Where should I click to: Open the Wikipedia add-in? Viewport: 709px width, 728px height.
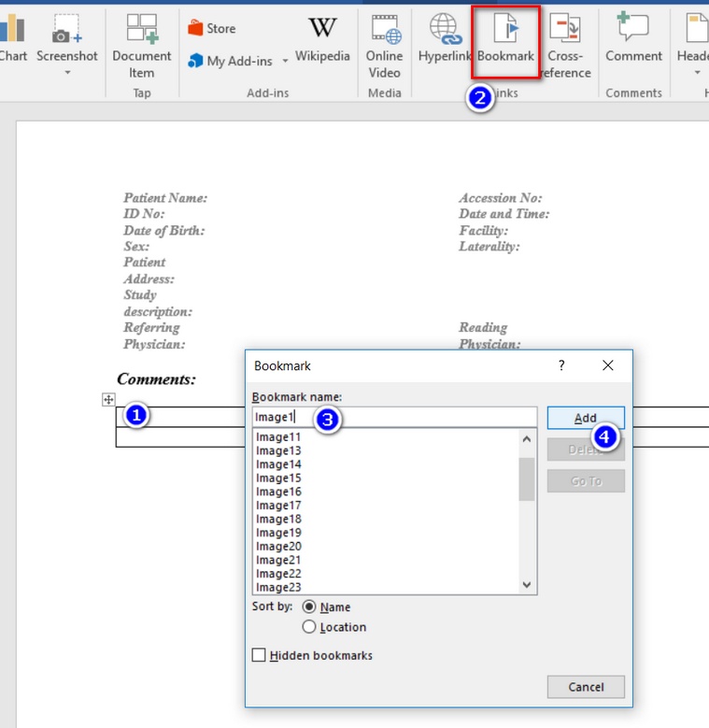tap(322, 39)
